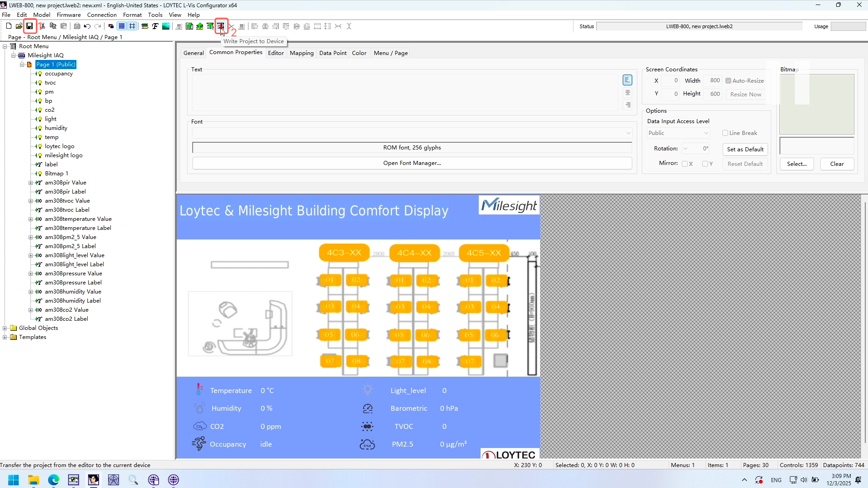Toggle the snap-to-grid hash icon
The image size is (868, 488).
click(132, 26)
